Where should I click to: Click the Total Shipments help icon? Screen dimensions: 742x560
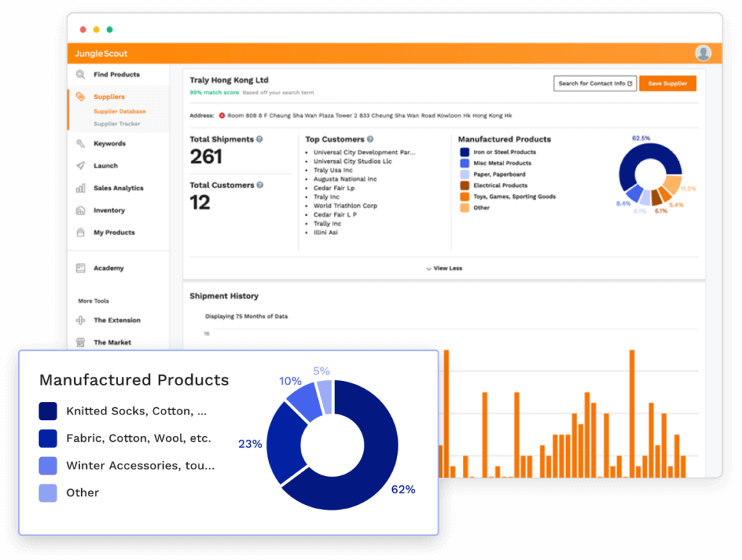click(x=259, y=139)
